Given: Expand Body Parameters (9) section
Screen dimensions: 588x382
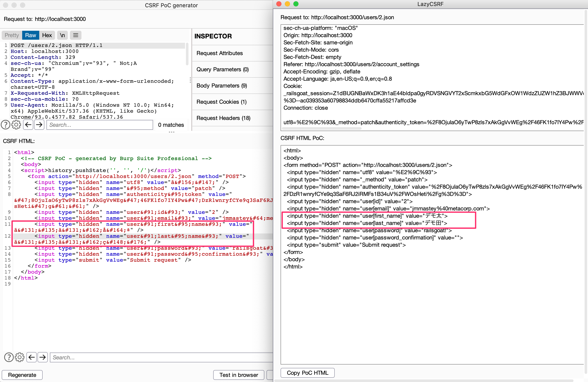Looking at the screenshot, I should 232,86.
